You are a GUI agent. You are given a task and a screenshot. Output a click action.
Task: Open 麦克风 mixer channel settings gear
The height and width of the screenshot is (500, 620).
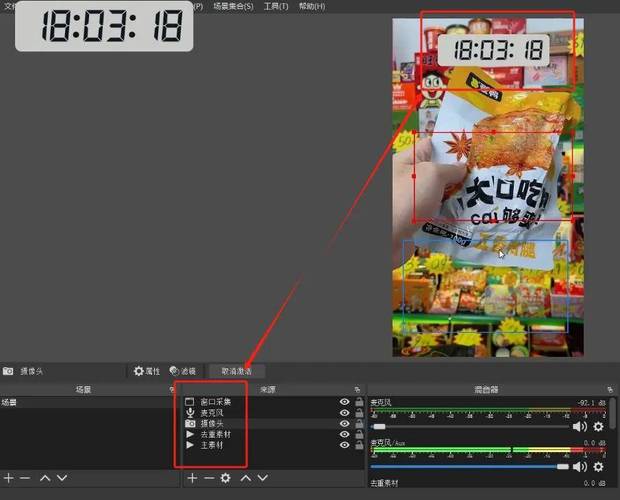pyautogui.click(x=598, y=426)
